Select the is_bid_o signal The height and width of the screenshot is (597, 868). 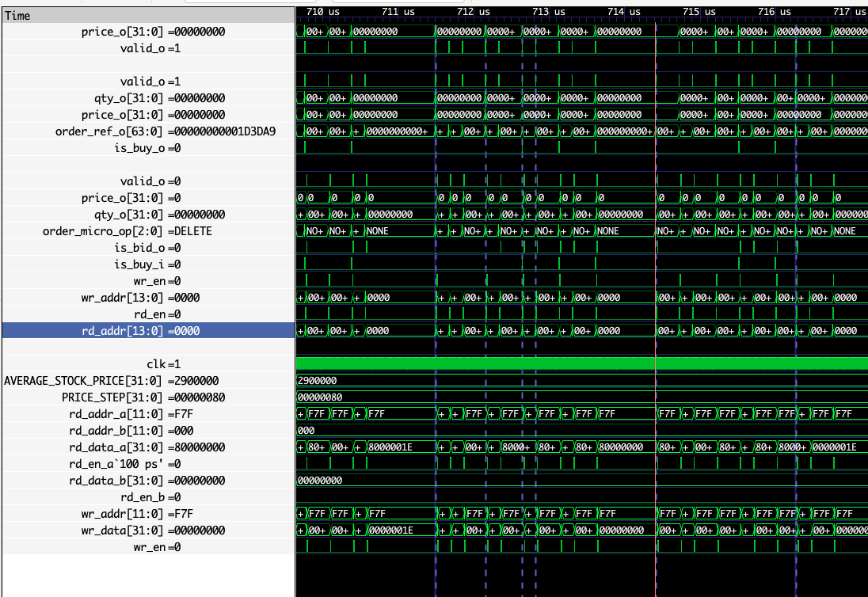coord(147,248)
